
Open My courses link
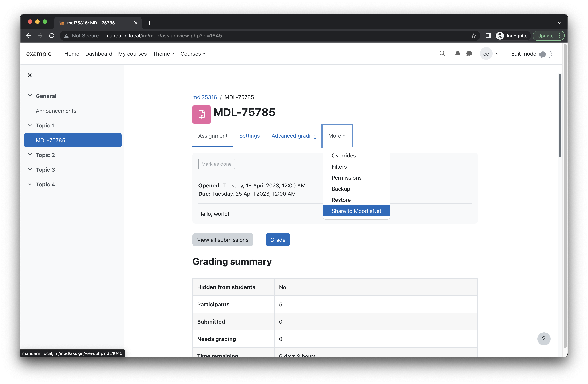pyautogui.click(x=132, y=54)
